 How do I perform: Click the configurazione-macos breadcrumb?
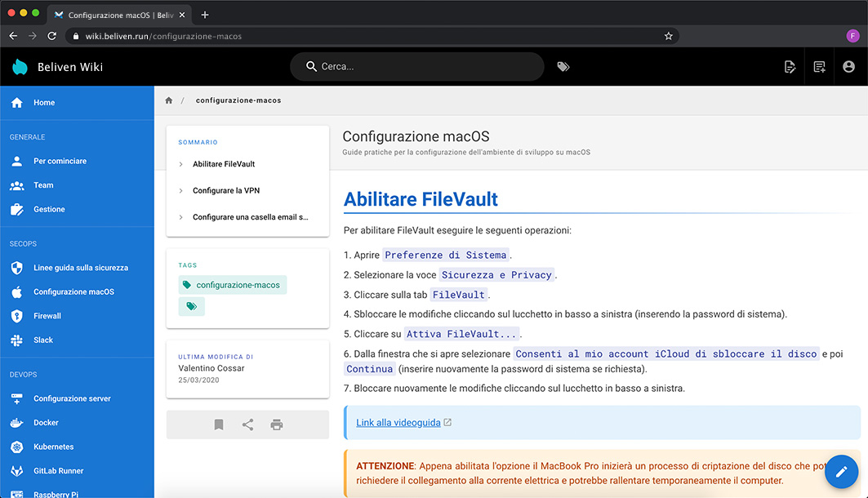click(x=238, y=100)
